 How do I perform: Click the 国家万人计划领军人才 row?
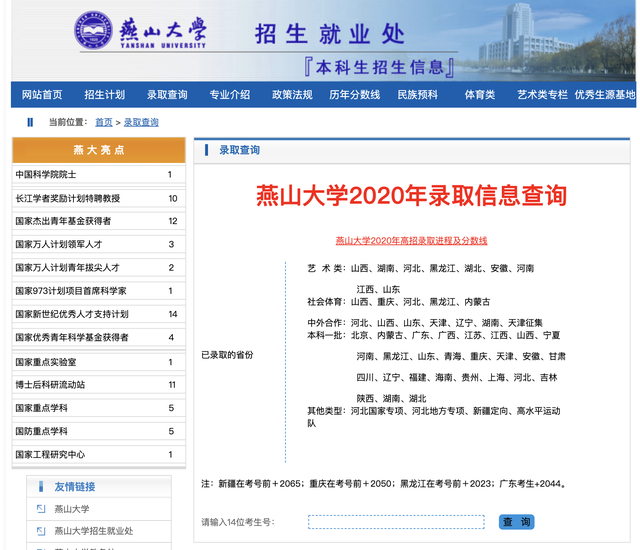tap(99, 244)
